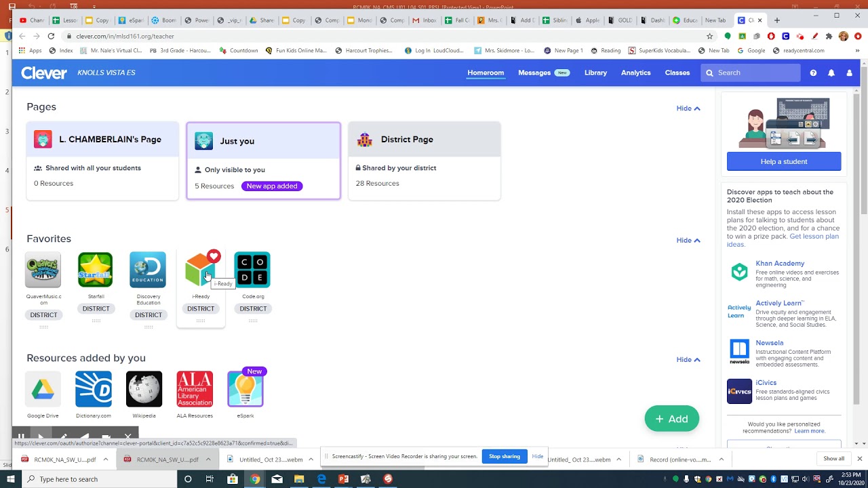Open a new browser tab with plus button
This screenshot has height=488, width=868.
tap(777, 20)
